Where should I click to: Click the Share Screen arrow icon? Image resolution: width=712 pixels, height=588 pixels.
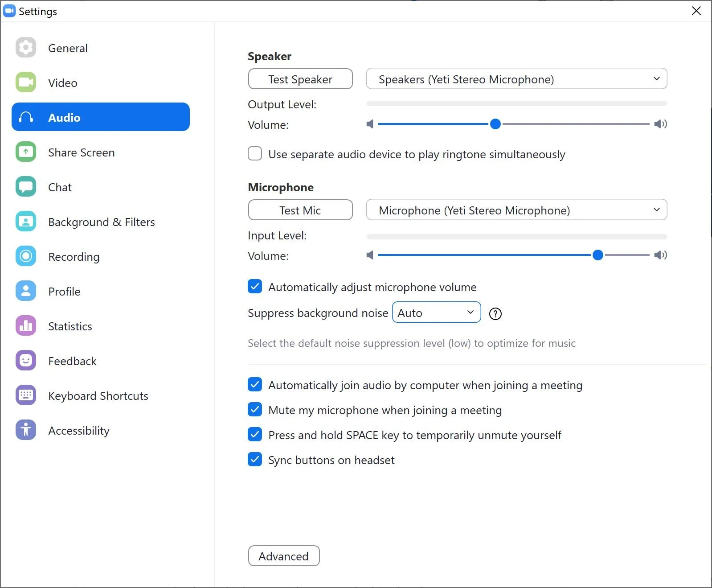coord(26,152)
